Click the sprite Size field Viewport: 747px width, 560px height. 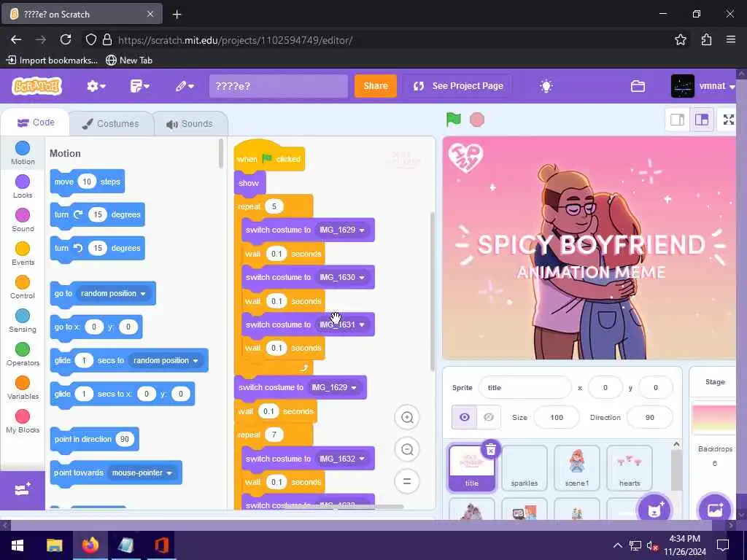pos(557,418)
